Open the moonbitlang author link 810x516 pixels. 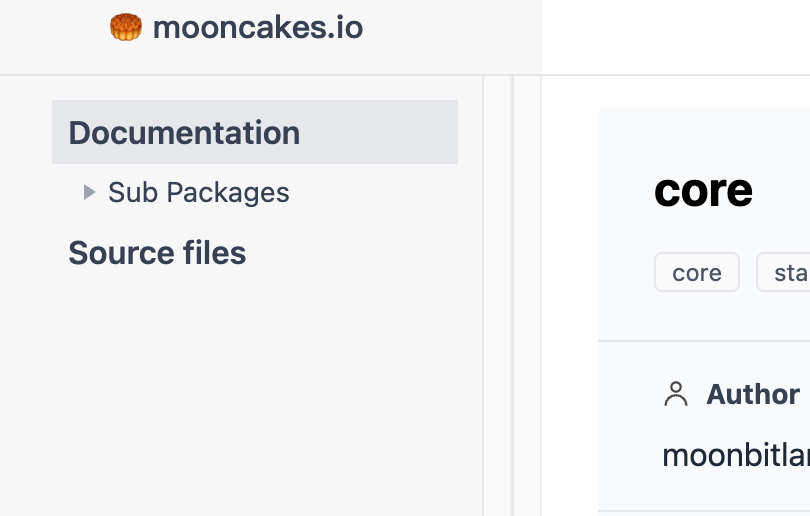pyautogui.click(x=736, y=456)
